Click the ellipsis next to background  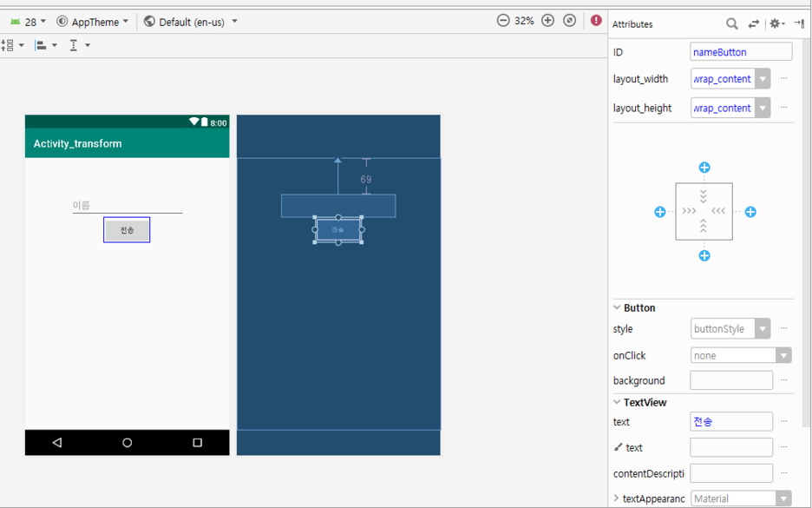[x=784, y=380]
